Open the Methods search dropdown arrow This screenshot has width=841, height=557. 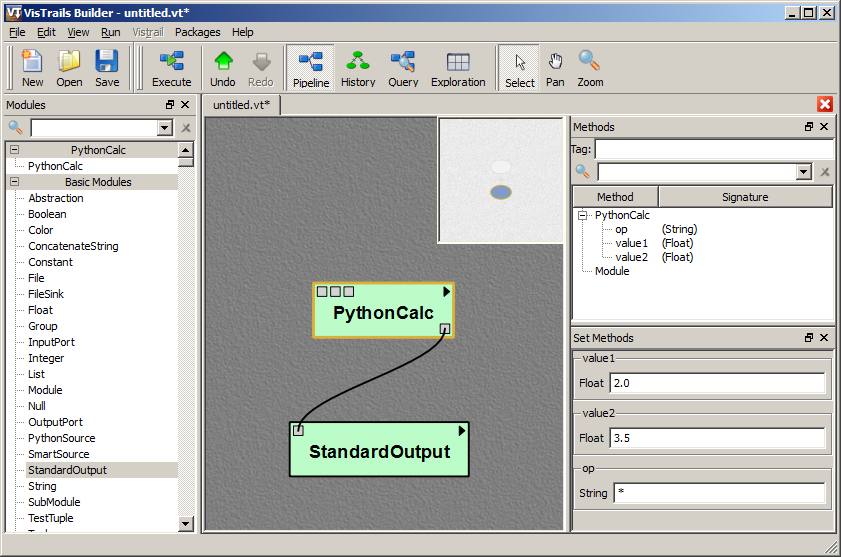point(803,172)
